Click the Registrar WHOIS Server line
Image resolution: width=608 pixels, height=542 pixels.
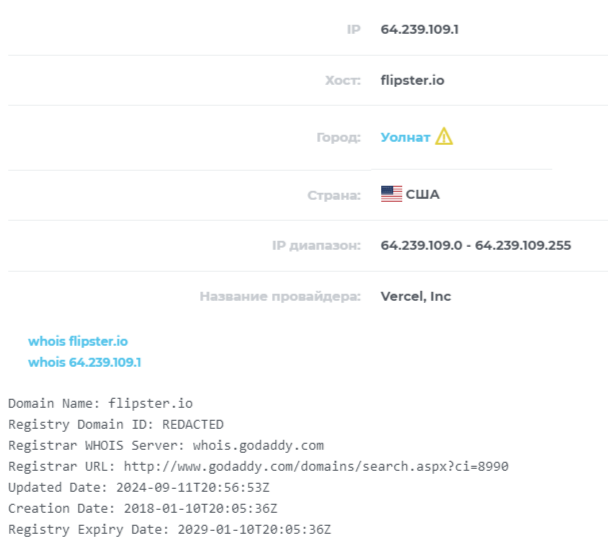pos(166,445)
